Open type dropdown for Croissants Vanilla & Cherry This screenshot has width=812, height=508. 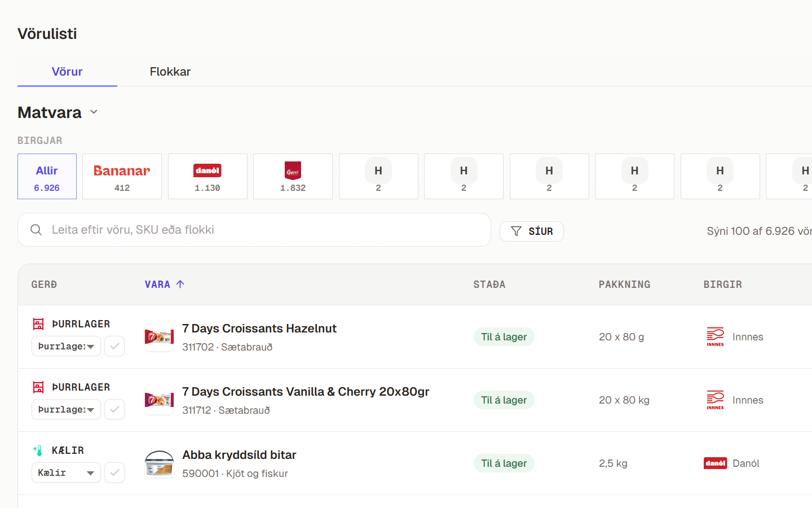tap(66, 409)
